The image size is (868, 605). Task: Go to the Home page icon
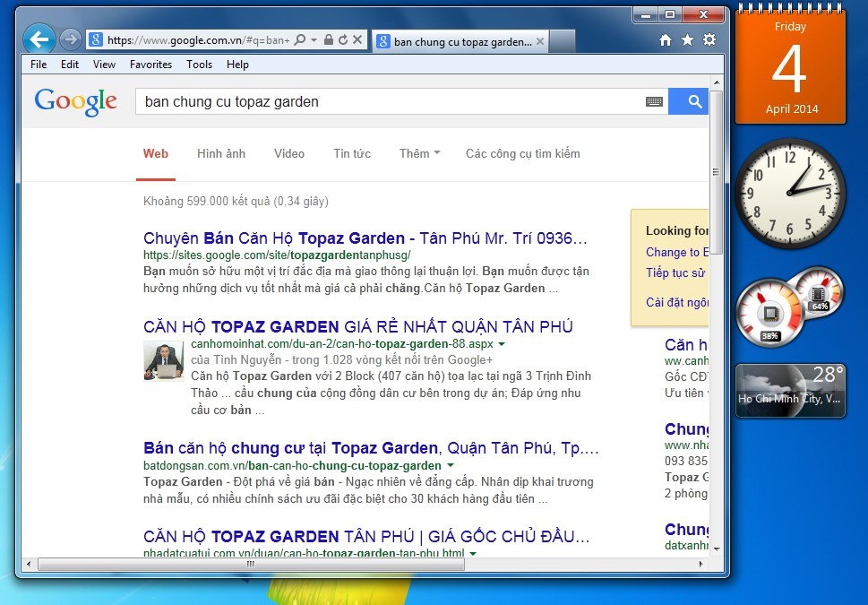pyautogui.click(x=666, y=40)
